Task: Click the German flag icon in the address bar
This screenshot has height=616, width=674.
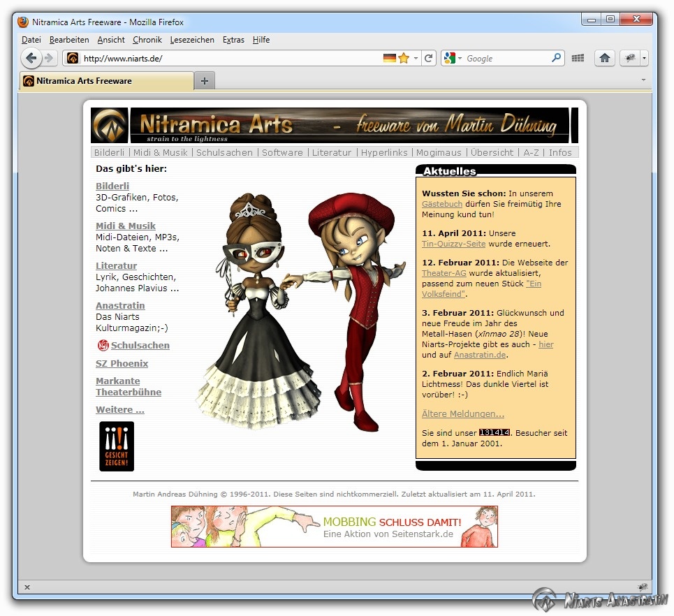Action: (389, 59)
